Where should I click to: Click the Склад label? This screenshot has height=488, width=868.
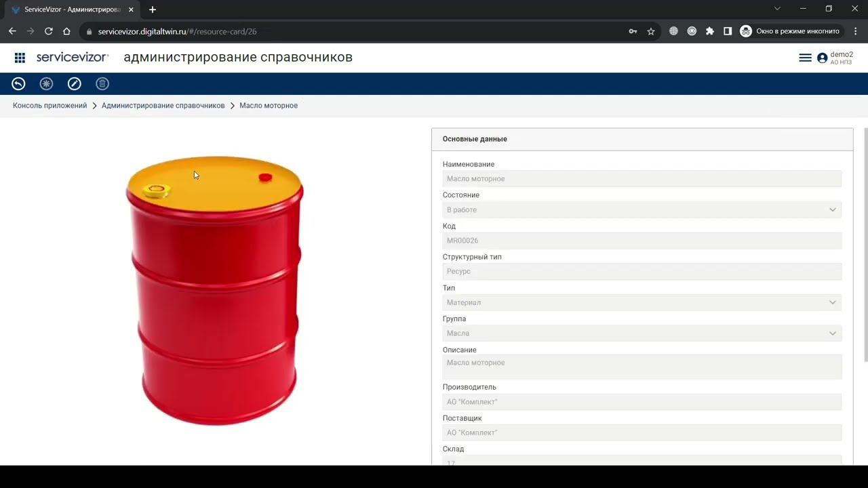coord(454,449)
